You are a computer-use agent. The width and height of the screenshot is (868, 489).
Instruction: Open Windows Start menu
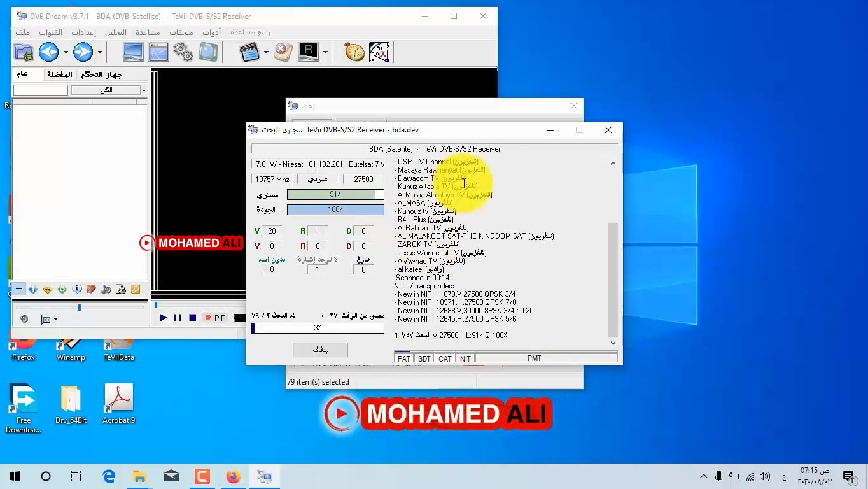coord(15,476)
